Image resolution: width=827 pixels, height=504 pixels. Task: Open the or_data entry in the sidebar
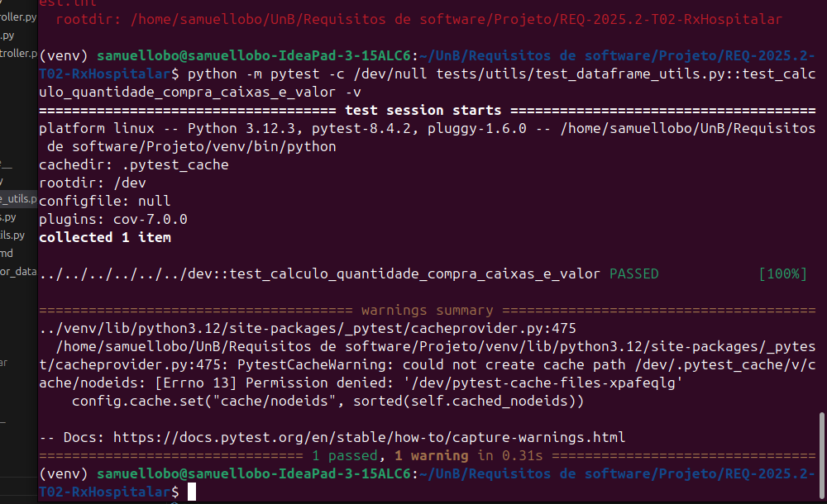coord(18,272)
